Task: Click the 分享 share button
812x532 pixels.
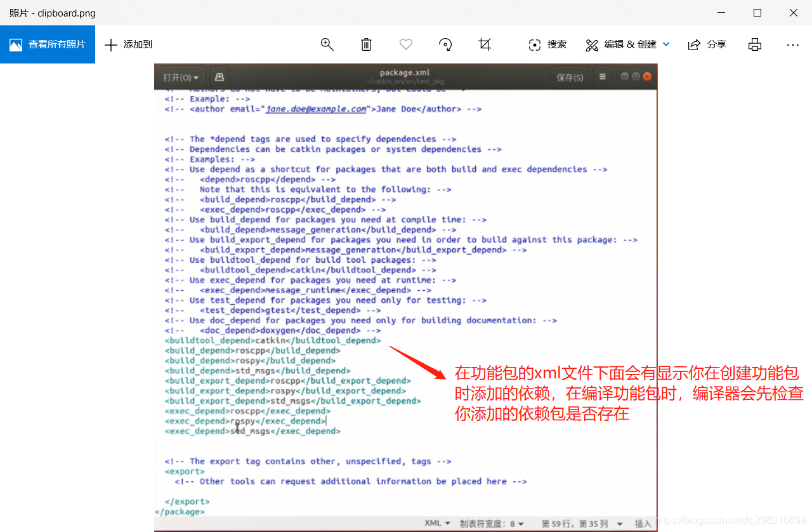Action: pyautogui.click(x=707, y=44)
